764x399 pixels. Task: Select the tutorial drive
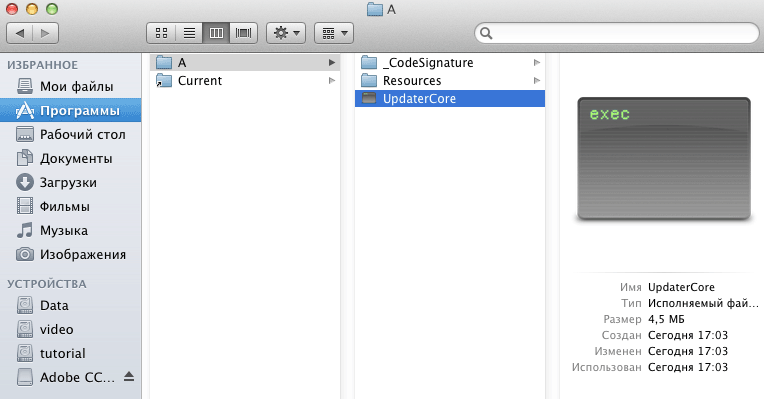71,353
